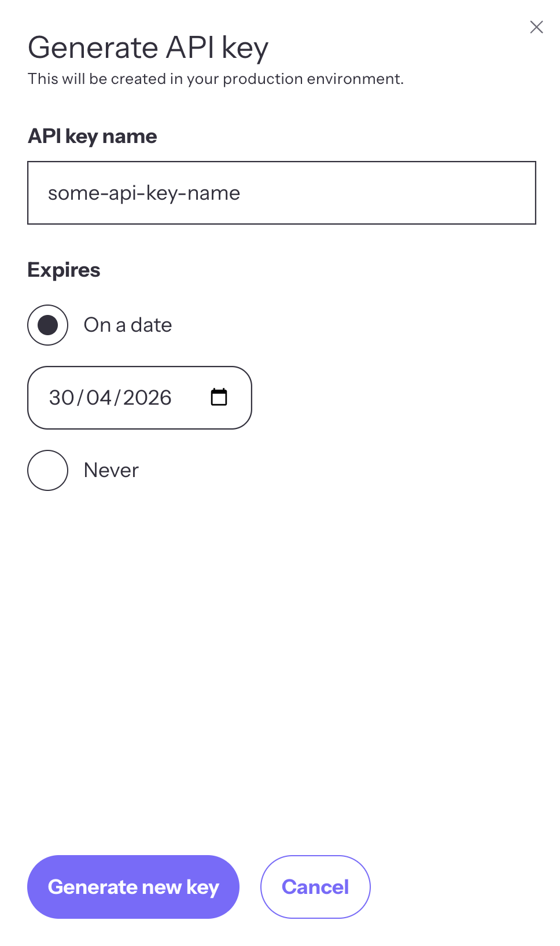
Task: Open the date picker via calendar glyph
Action: (x=219, y=397)
